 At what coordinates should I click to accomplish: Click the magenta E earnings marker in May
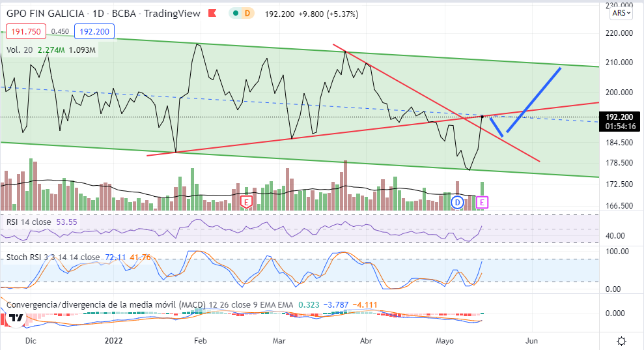click(x=482, y=202)
